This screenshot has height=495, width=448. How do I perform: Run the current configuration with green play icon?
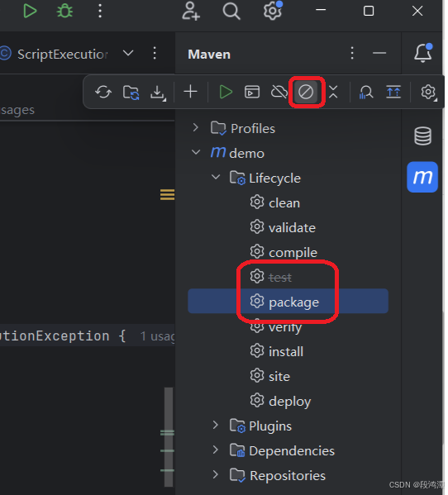point(30,11)
